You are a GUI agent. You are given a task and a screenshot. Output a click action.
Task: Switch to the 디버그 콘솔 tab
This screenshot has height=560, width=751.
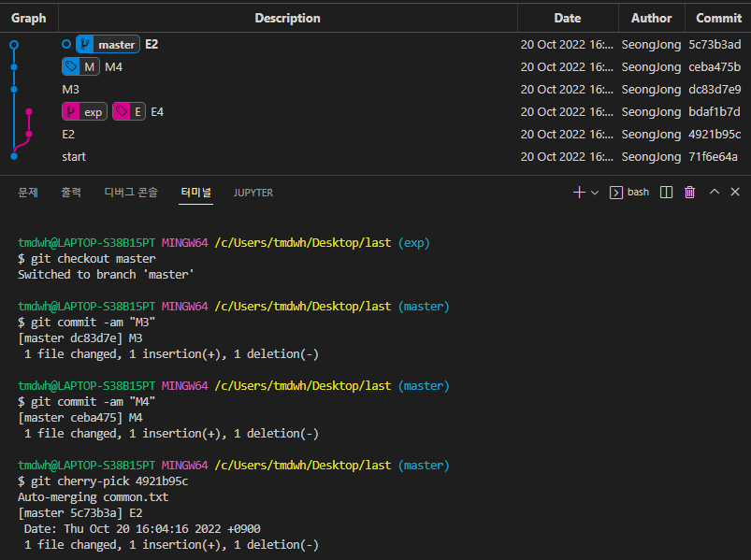tap(131, 193)
